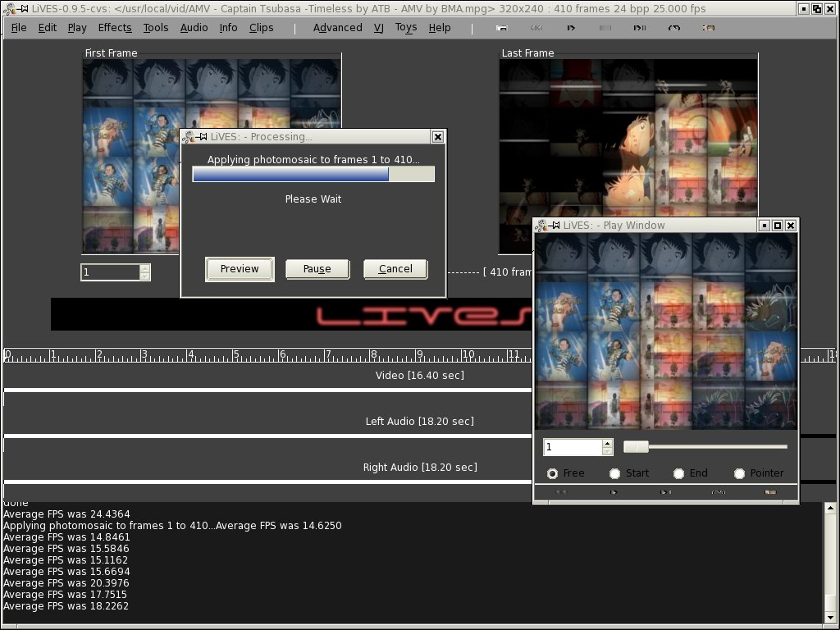840x630 pixels.
Task: Click log line 'Average FPS was 20.3976'
Action: [66, 583]
